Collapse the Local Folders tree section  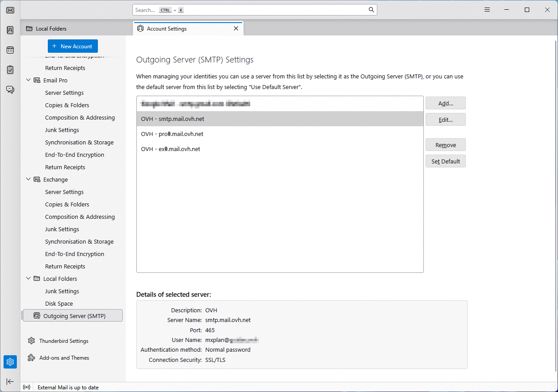point(29,279)
